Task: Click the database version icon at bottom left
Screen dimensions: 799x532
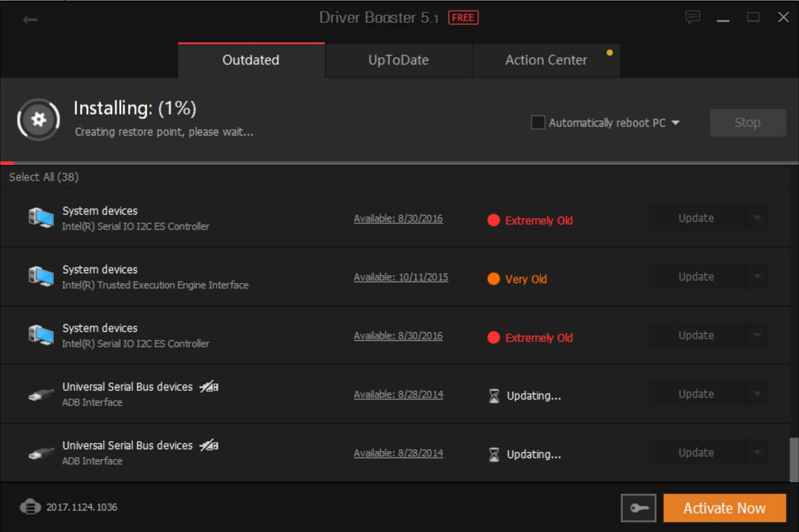Action: [x=30, y=507]
